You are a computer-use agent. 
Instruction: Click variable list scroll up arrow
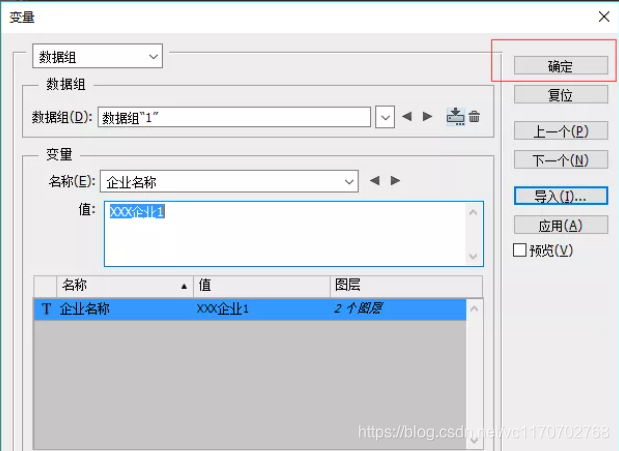474,308
